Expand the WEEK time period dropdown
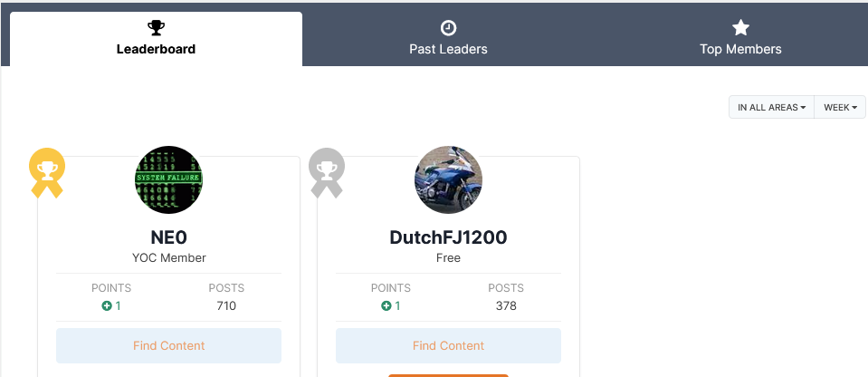Screen dimensions: 868x377 pyautogui.click(x=840, y=107)
